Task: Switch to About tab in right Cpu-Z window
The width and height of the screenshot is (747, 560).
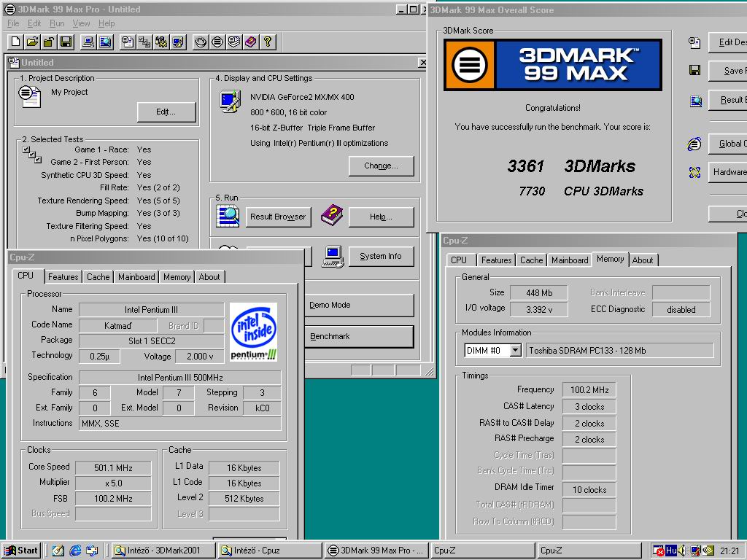Action: [x=643, y=260]
